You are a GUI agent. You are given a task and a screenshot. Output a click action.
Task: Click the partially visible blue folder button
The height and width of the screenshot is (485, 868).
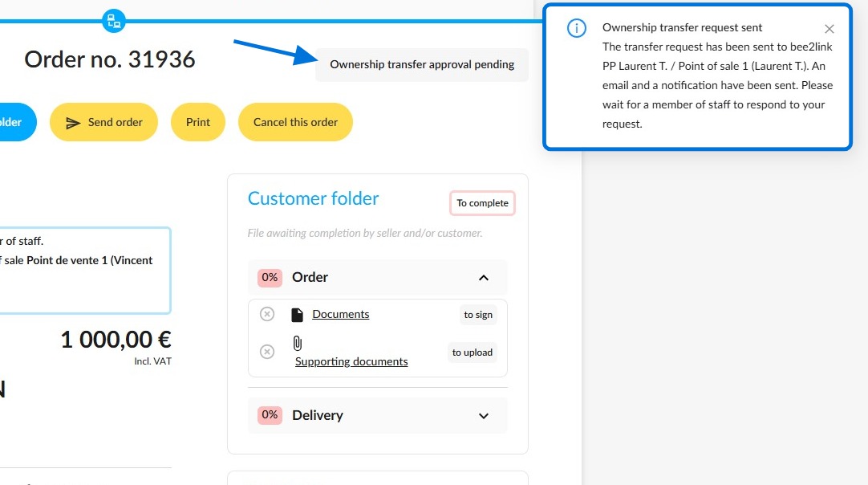17,122
